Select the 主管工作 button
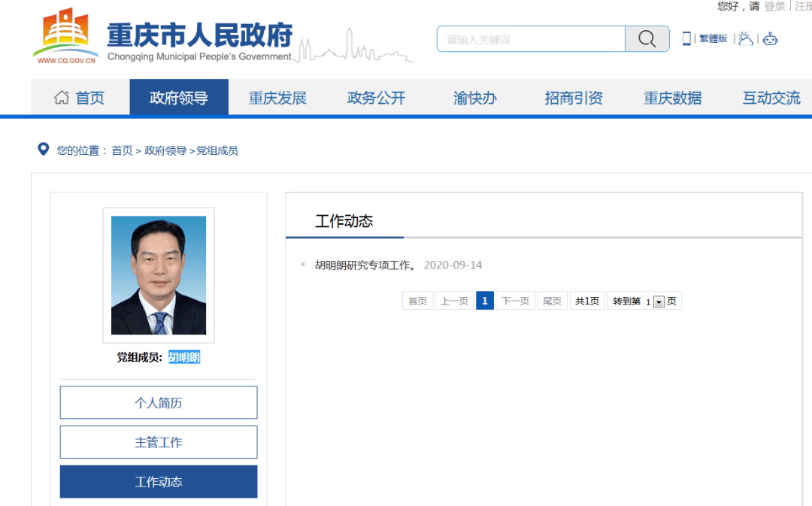The image size is (812, 506). [159, 442]
